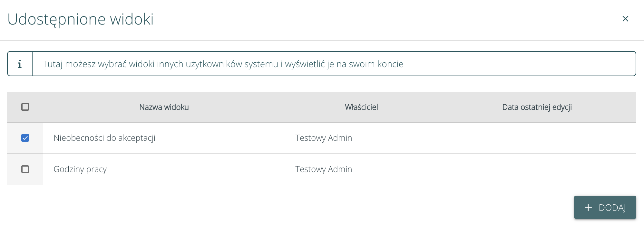Check the Godziny pracy checkbox
Screen dimensions: 644x226
[x=25, y=169]
